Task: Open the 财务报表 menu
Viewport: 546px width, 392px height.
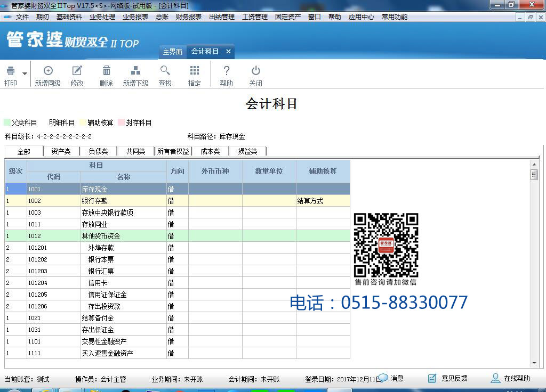Action: point(189,17)
